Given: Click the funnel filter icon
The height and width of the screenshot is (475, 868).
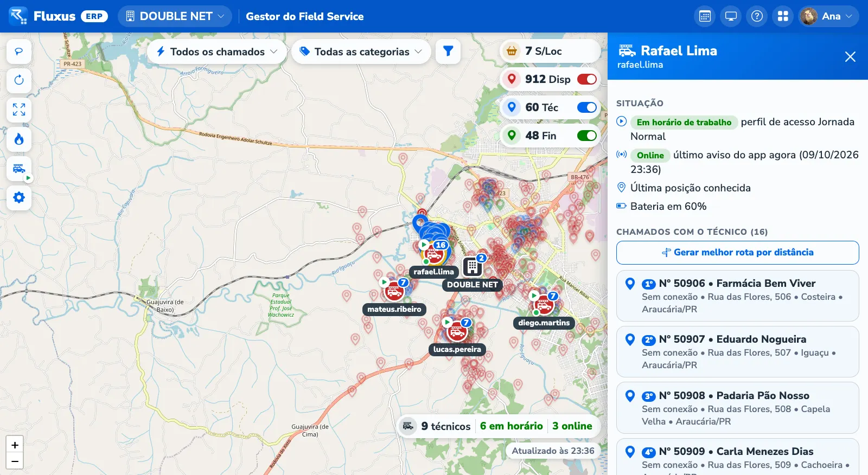Looking at the screenshot, I should [448, 51].
